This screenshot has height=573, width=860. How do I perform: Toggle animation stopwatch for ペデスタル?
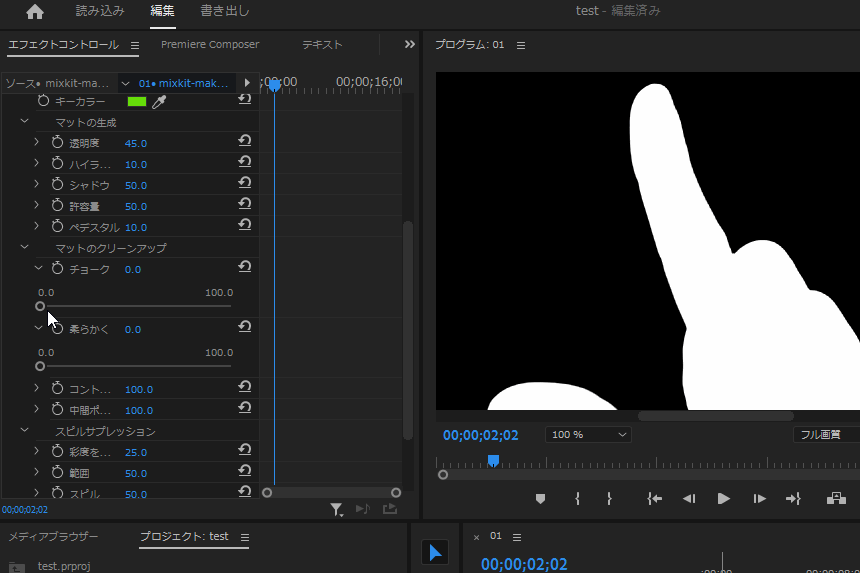[57, 226]
